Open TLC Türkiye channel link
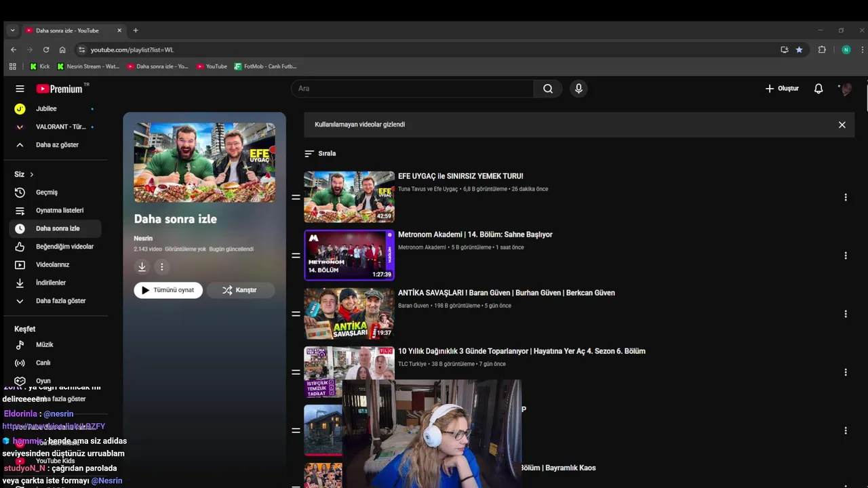 (412, 364)
